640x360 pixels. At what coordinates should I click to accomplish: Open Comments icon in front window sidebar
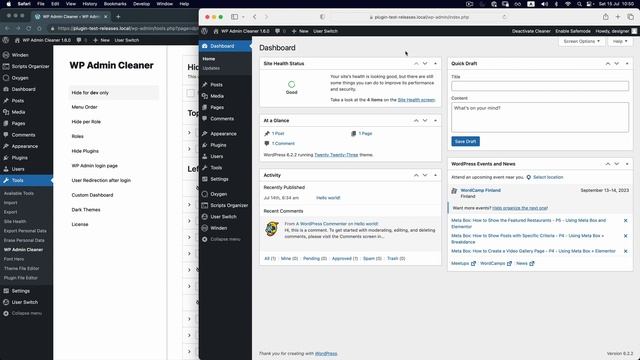click(x=205, y=119)
